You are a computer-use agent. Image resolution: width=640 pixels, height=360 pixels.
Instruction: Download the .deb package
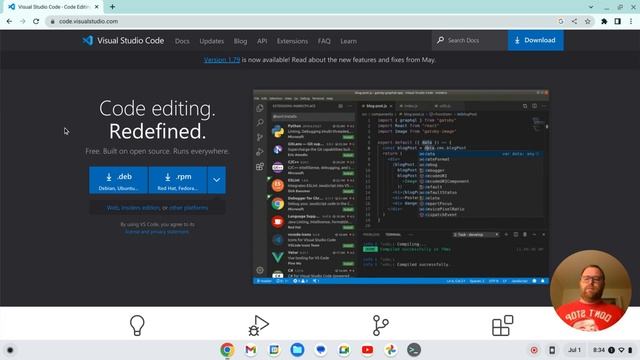(119, 180)
